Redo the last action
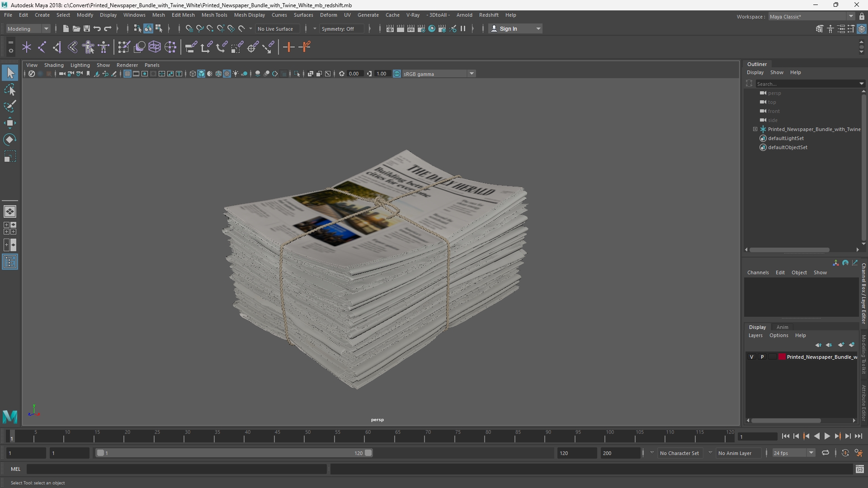868x488 pixels. tap(108, 28)
